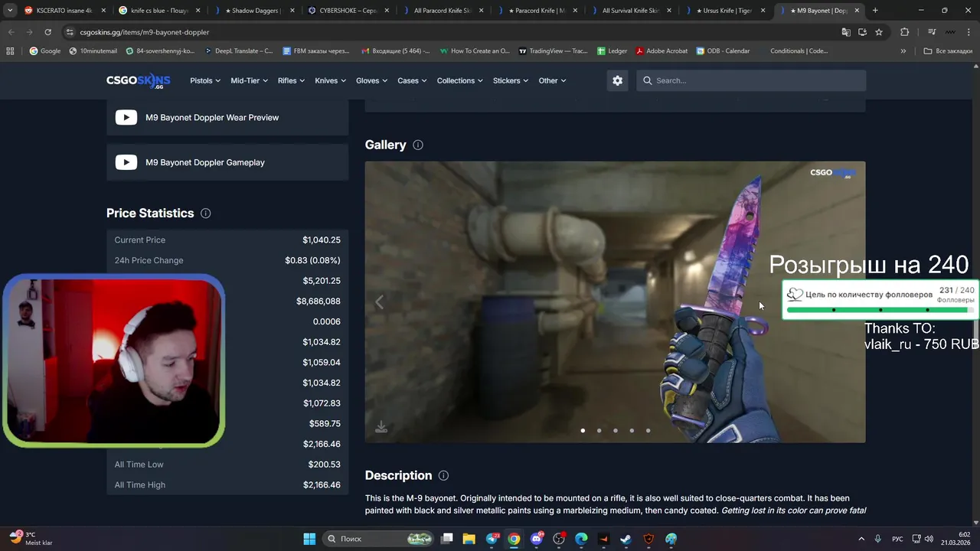The image size is (980, 551).
Task: Open the Google bookmark
Action: click(44, 51)
